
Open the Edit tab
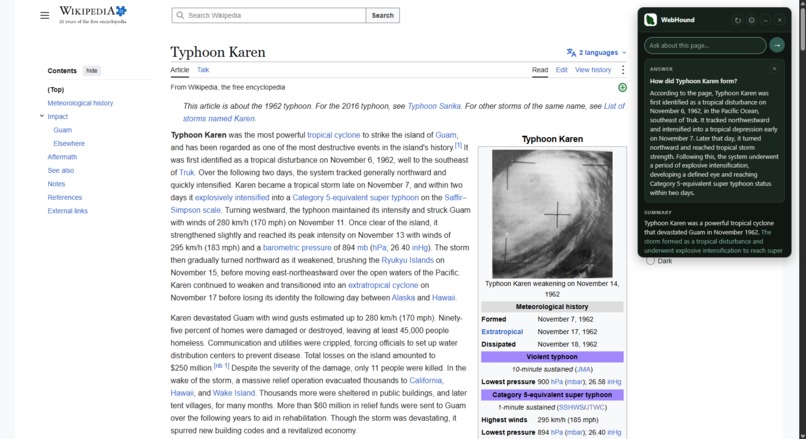pyautogui.click(x=561, y=70)
